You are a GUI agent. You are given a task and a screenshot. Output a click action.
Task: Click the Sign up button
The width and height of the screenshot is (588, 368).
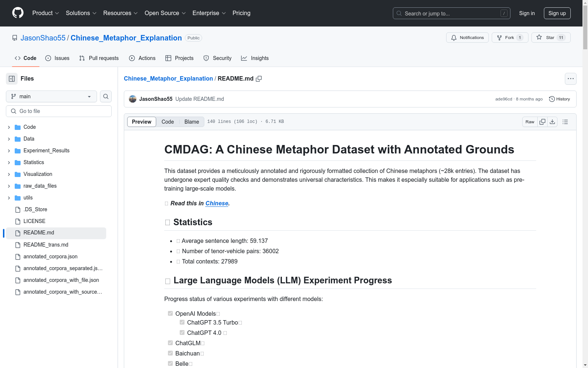[557, 13]
